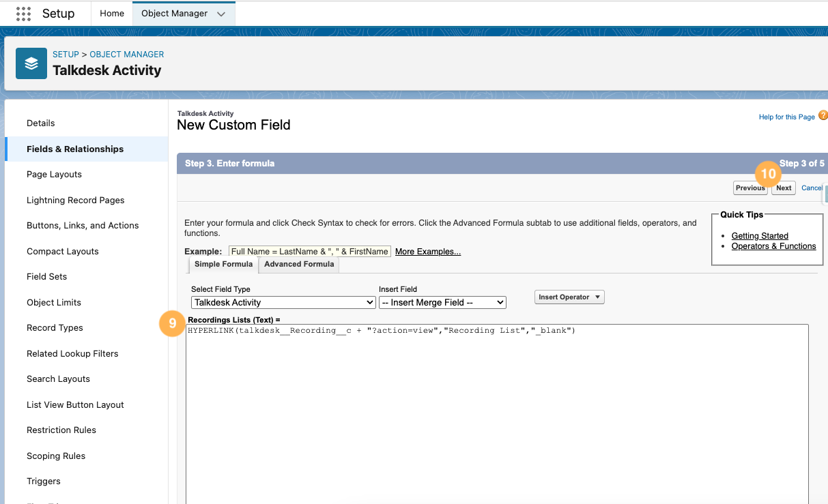Expand the Select Field Type dropdown
828x504 pixels.
coord(283,302)
